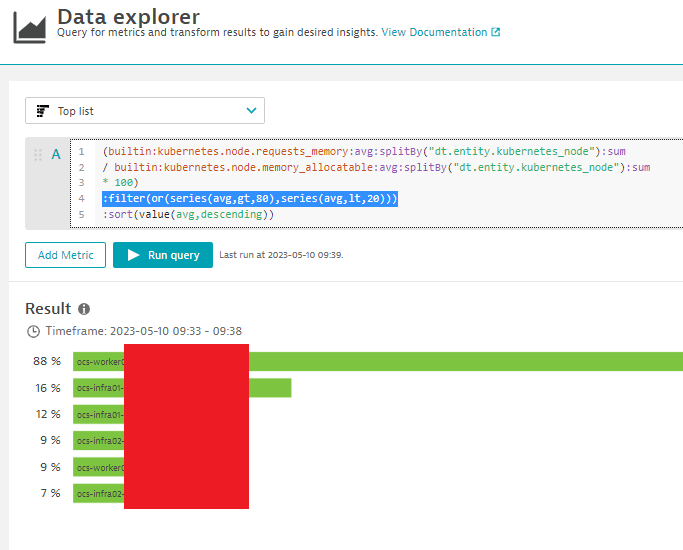Expand the Top list visualization chevron

pos(251,111)
